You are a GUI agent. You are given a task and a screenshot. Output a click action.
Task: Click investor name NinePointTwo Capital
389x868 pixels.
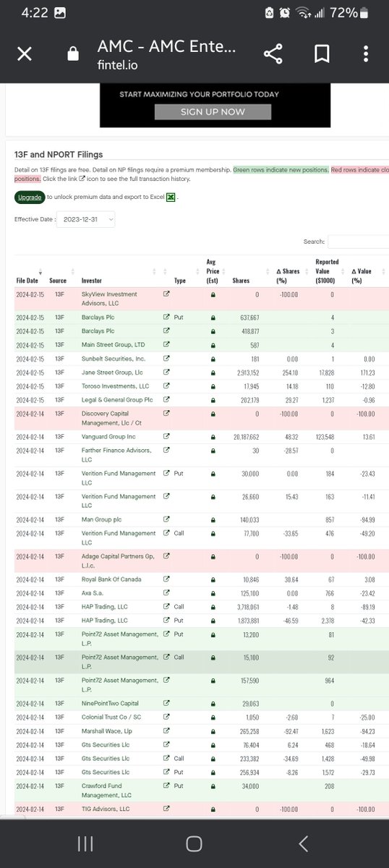tap(110, 703)
